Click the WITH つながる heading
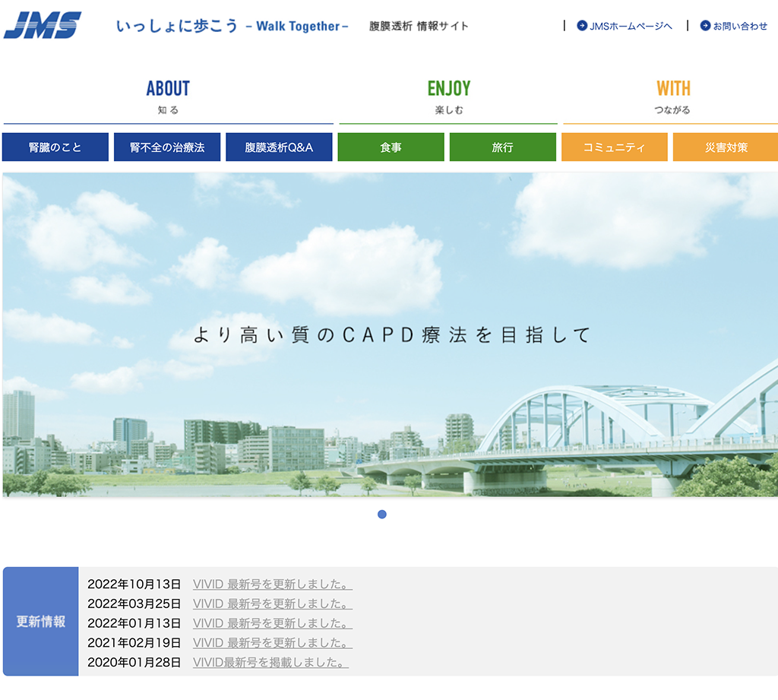Screen dimensions: 778x700 coord(672,97)
